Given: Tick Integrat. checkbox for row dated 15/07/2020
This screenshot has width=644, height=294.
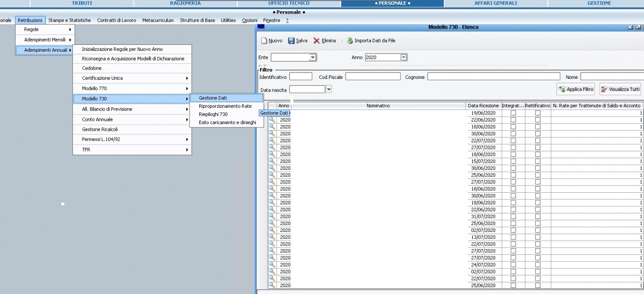Looking at the screenshot, I should [513, 161].
